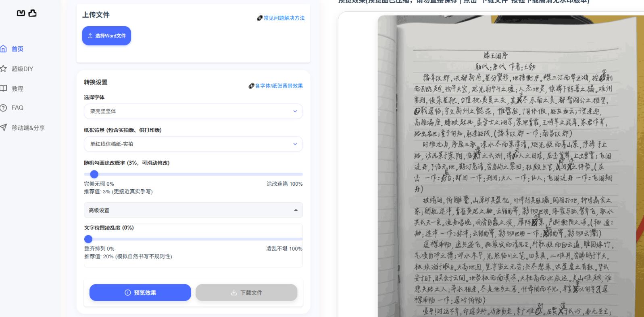Go to the 超级DIY page

click(22, 68)
